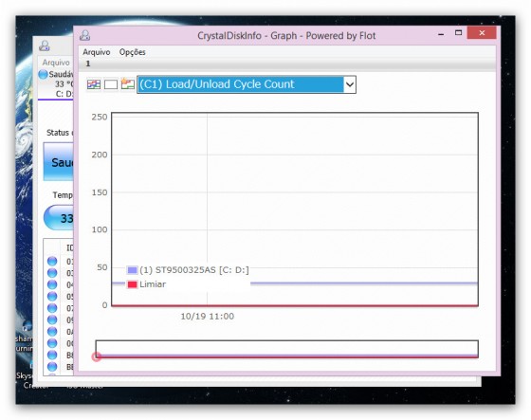This screenshot has height=420, width=531.
Task: Open the Opções menu in Graph window
Action: tap(132, 52)
